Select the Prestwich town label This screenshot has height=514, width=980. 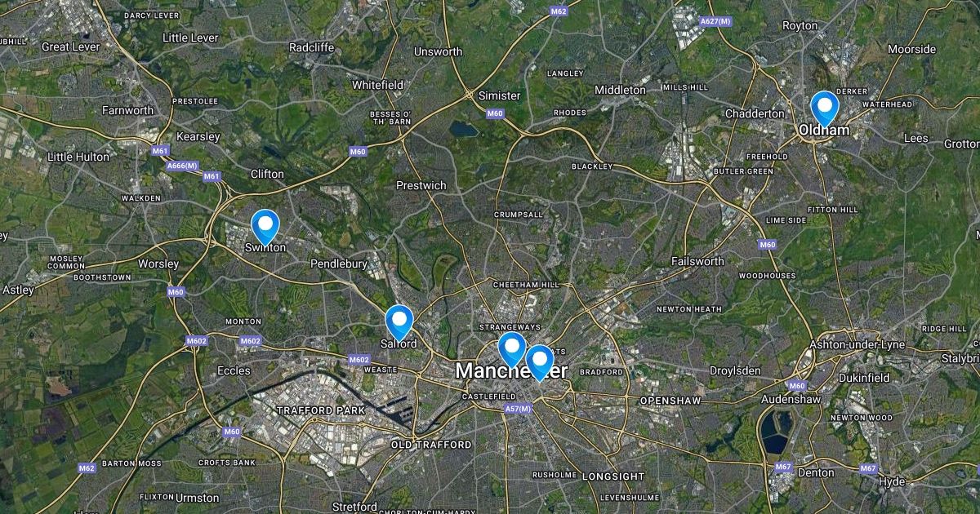(421, 185)
